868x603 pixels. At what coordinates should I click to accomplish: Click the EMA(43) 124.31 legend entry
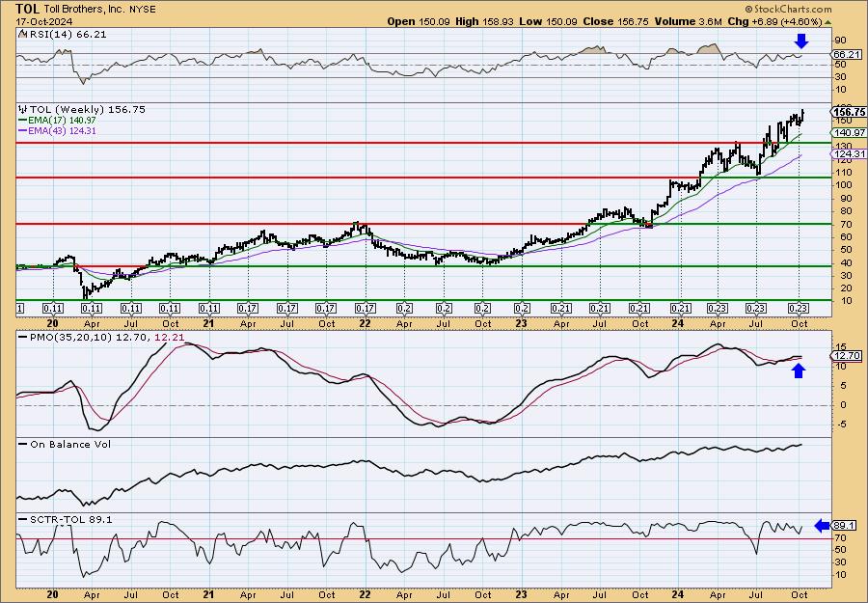pos(61,130)
